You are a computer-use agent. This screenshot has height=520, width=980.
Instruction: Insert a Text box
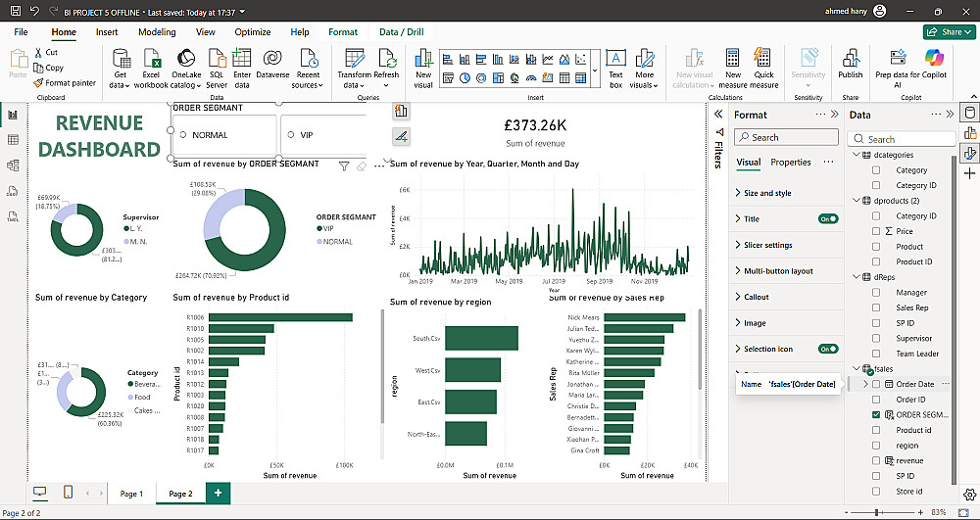point(615,65)
